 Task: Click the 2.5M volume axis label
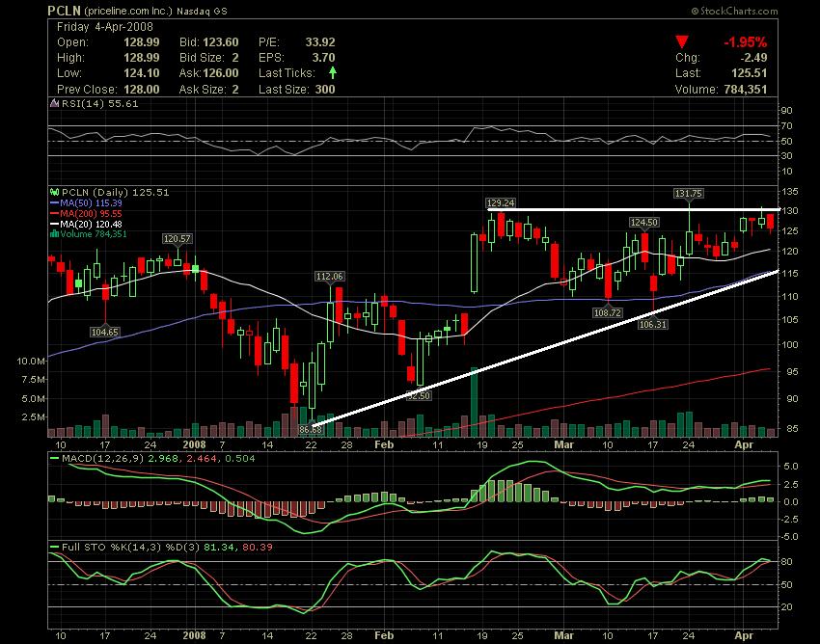[x=33, y=416]
